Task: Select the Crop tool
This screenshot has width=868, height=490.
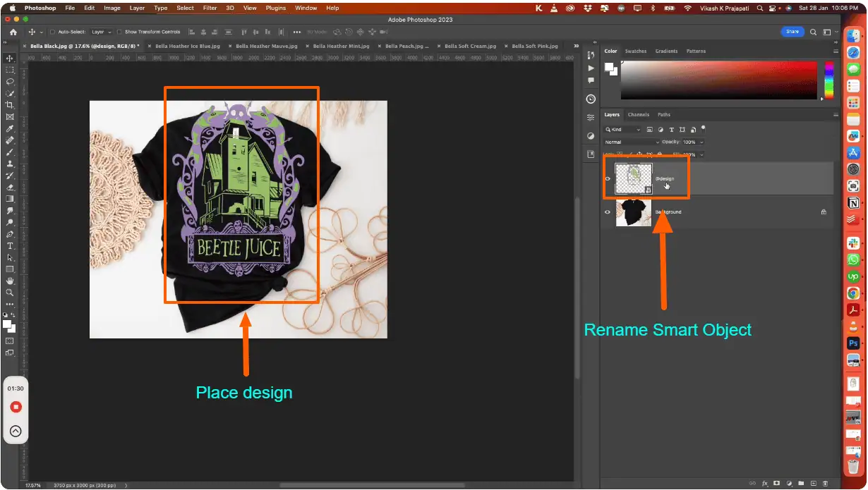Action: coord(10,105)
